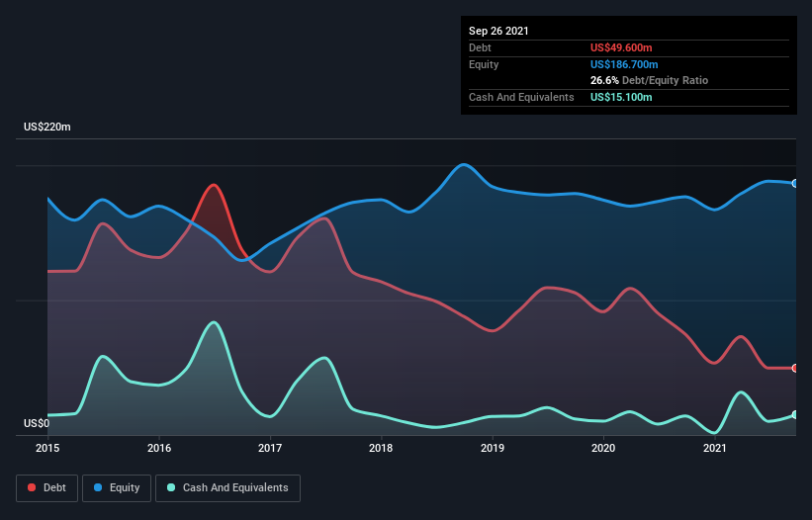The image size is (812, 520).
Task: Click the teal Cash And Equivalents legend dot
Action: tap(171, 487)
